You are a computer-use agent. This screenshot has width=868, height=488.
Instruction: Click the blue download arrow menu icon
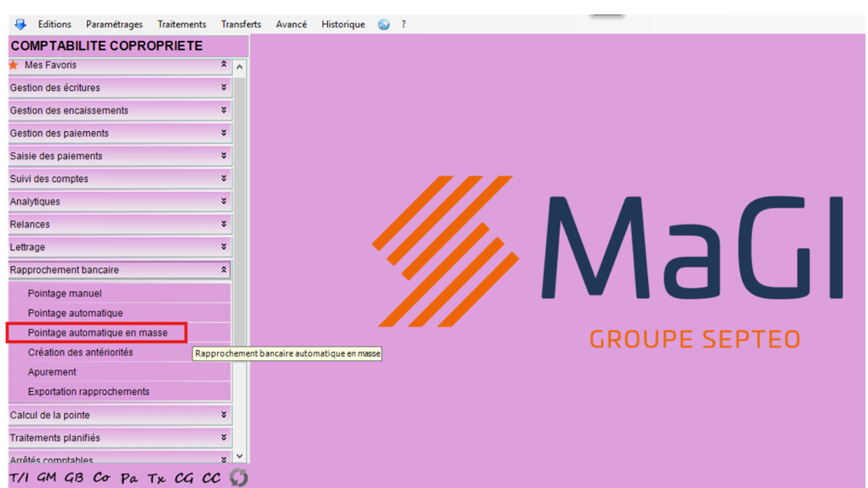(x=20, y=25)
